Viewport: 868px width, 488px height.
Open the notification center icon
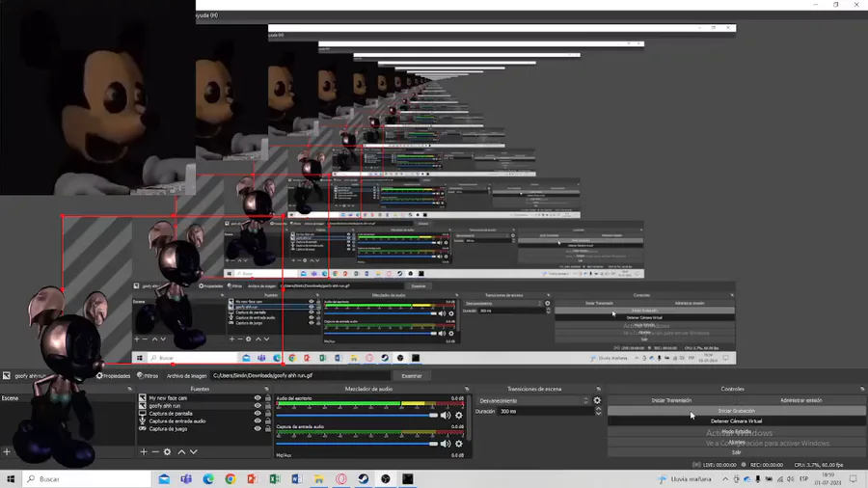click(854, 479)
